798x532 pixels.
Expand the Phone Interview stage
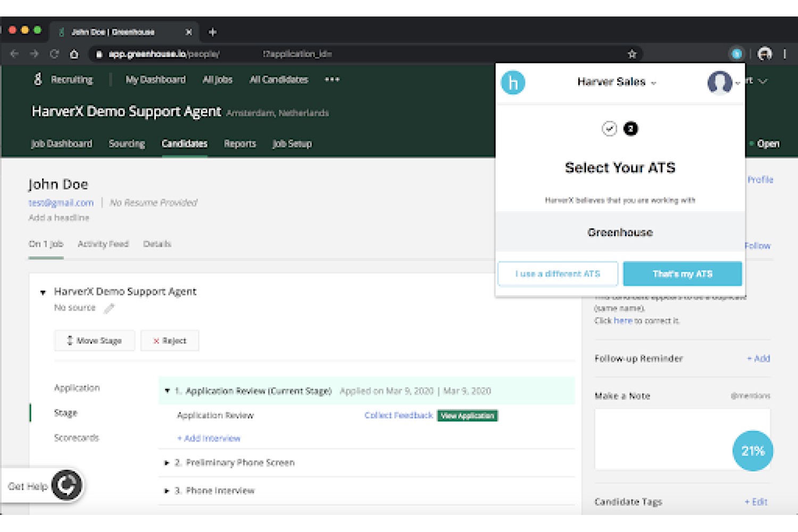(x=167, y=491)
